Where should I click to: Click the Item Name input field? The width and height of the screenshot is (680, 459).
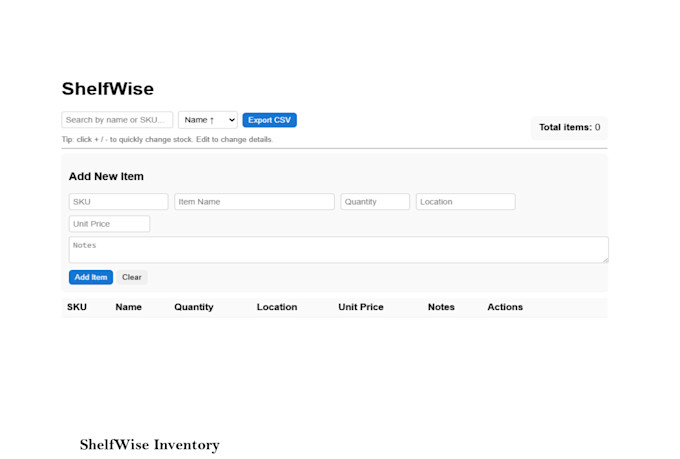point(254,202)
